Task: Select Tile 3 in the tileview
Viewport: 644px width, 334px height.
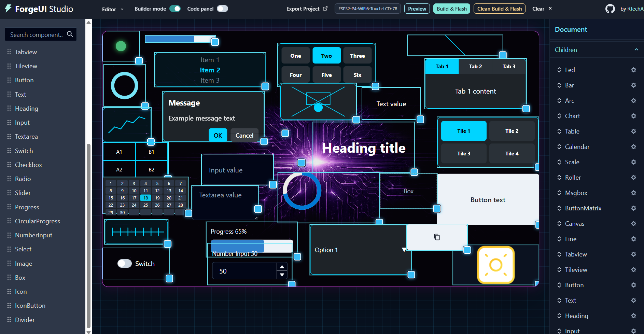Action: (464, 153)
